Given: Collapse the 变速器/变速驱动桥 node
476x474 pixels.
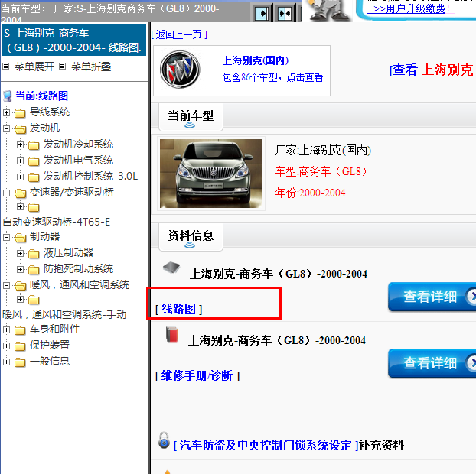Looking at the screenshot, I should [6, 193].
